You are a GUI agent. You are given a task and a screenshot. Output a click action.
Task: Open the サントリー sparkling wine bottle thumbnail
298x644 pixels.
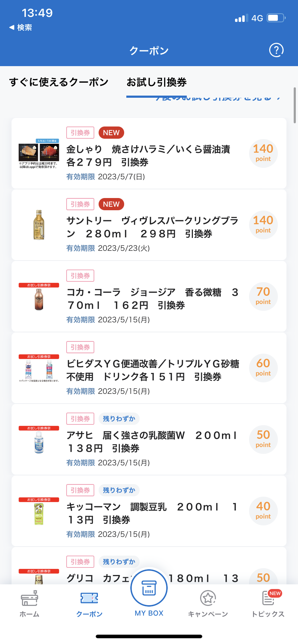click(39, 225)
